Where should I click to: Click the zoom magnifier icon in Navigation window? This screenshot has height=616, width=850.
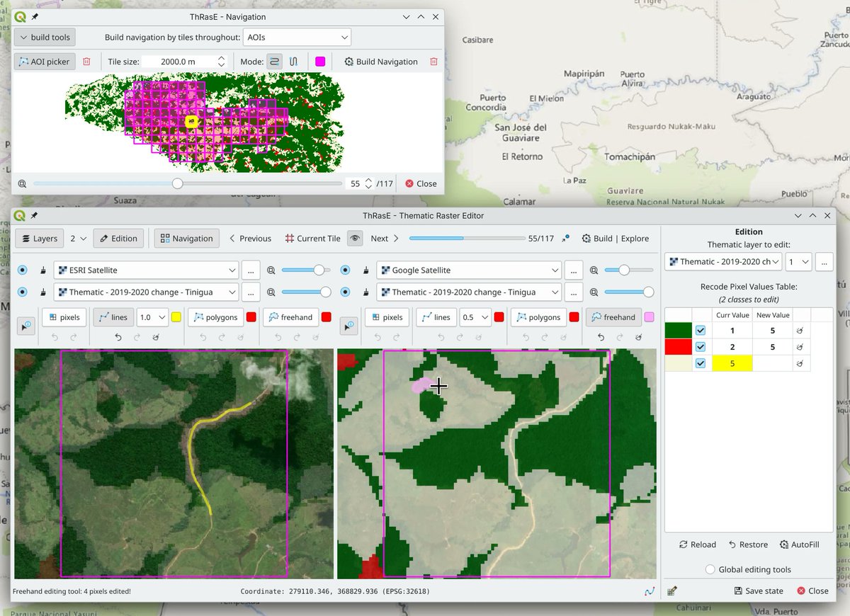pyautogui.click(x=22, y=183)
